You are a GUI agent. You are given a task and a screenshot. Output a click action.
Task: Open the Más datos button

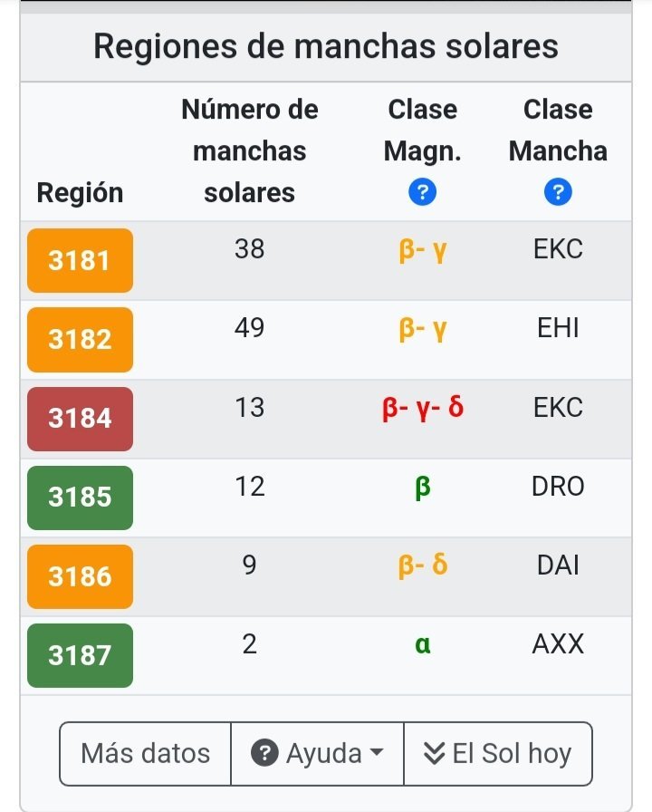tap(145, 753)
